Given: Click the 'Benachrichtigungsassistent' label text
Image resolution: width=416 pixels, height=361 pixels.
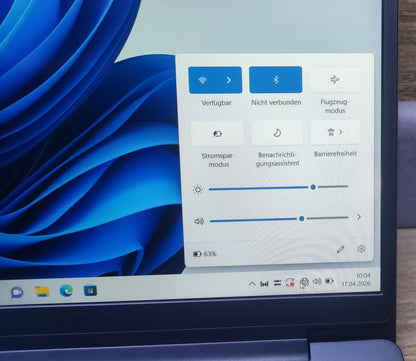Looking at the screenshot, I should tap(277, 159).
